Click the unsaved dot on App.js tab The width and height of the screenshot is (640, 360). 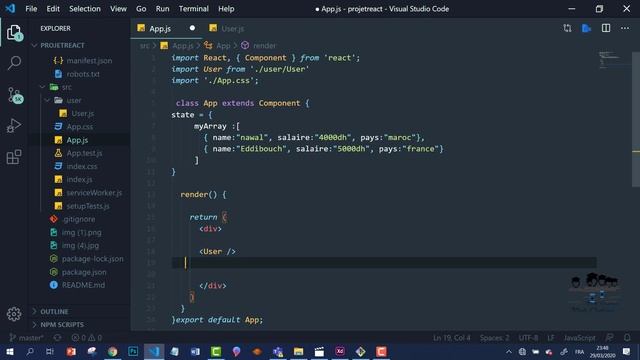pyautogui.click(x=192, y=28)
